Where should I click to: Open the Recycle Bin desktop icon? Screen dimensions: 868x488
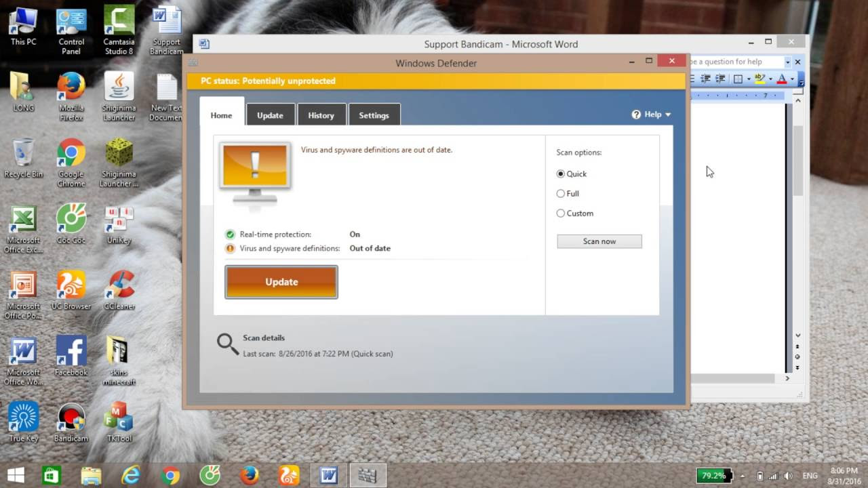[23, 159]
